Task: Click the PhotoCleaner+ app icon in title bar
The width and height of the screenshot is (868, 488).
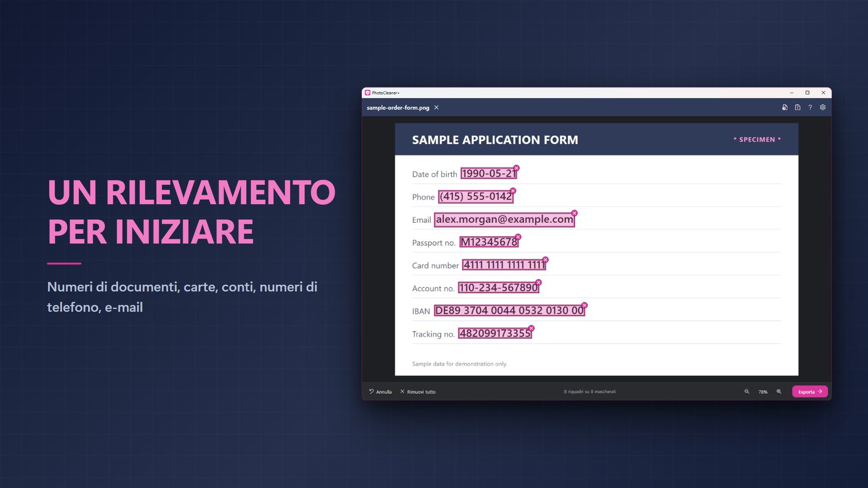Action: (x=368, y=93)
